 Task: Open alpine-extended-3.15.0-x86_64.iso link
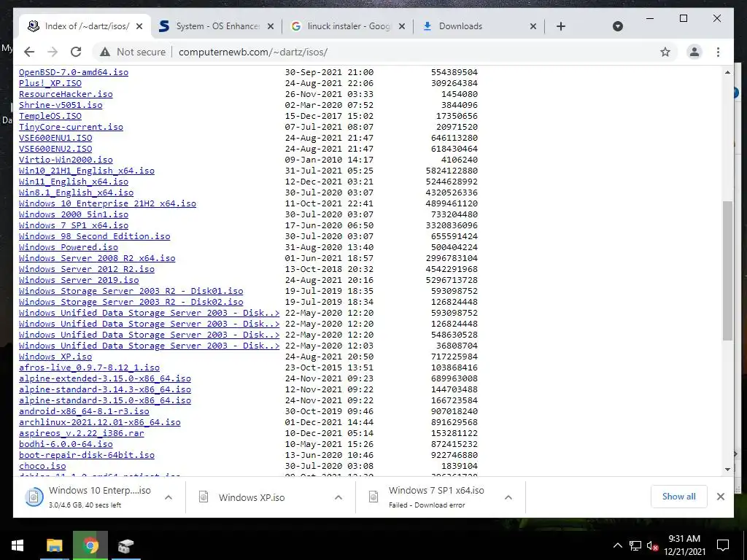click(x=105, y=379)
